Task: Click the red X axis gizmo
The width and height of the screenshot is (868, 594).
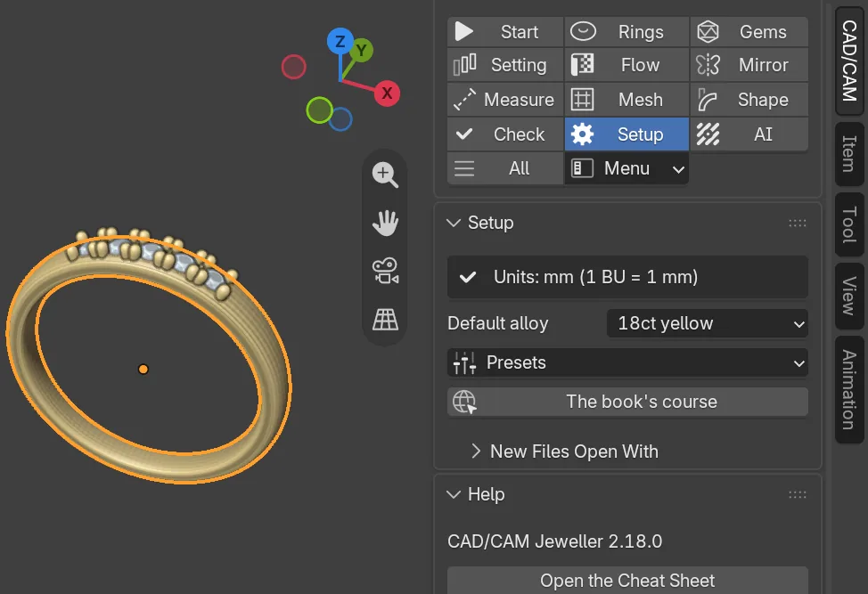Action: pyautogui.click(x=387, y=93)
